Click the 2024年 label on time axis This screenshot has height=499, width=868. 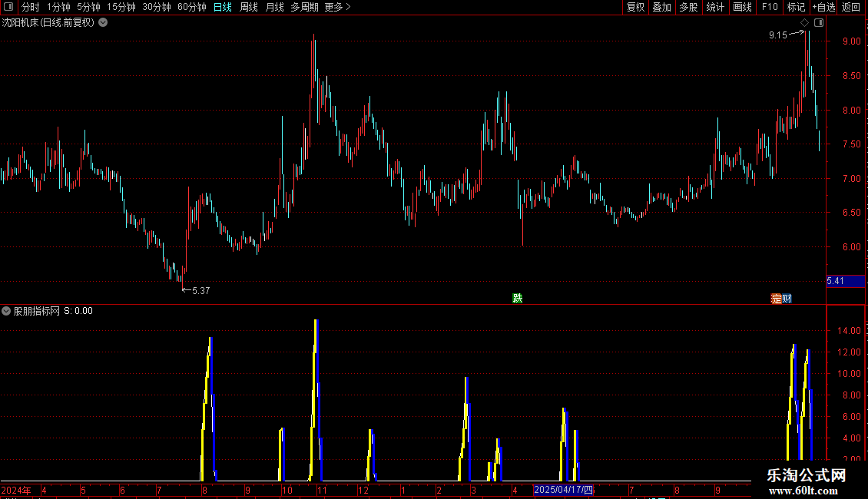click(16, 490)
